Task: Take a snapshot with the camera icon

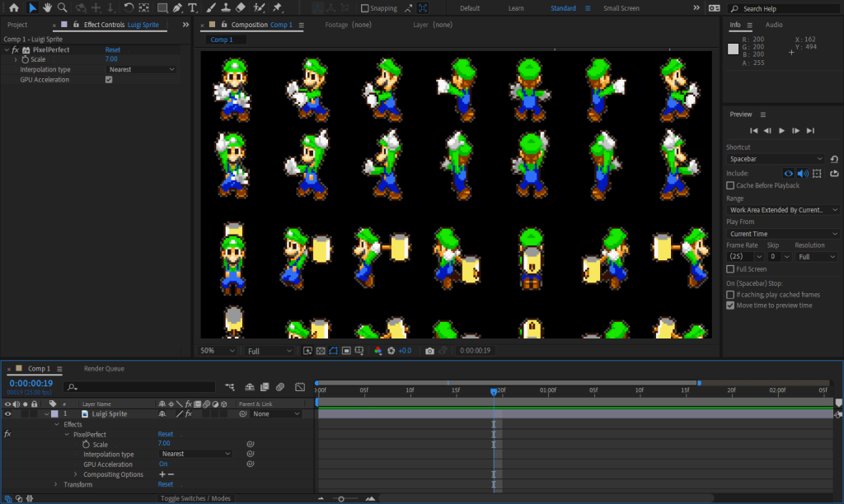Action: tap(429, 349)
